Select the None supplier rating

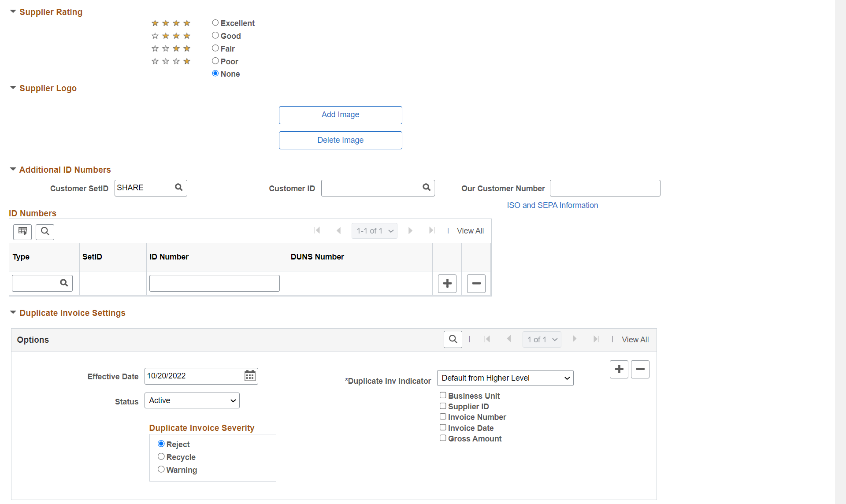pyautogui.click(x=215, y=73)
